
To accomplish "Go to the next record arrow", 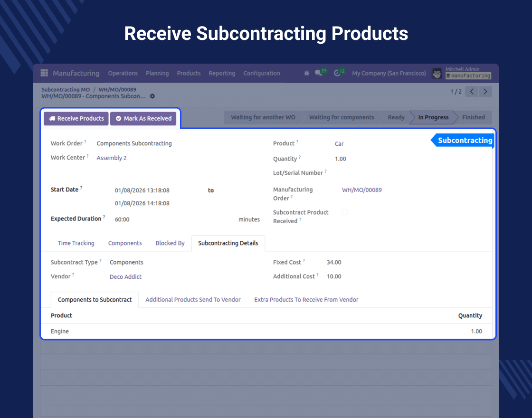I will click(485, 92).
